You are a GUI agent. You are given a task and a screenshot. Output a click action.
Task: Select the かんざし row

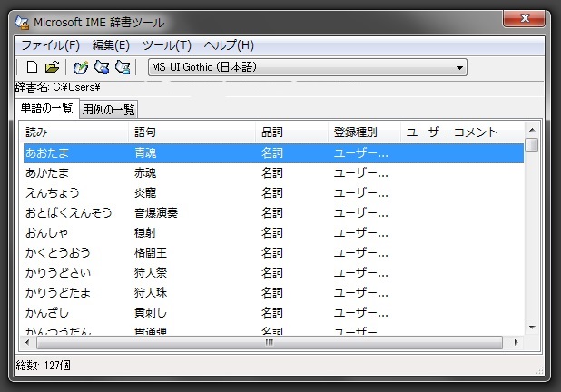tap(273, 313)
